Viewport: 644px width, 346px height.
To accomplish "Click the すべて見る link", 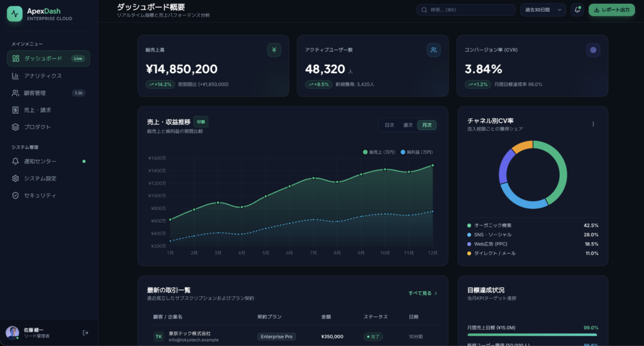I will coord(423,293).
